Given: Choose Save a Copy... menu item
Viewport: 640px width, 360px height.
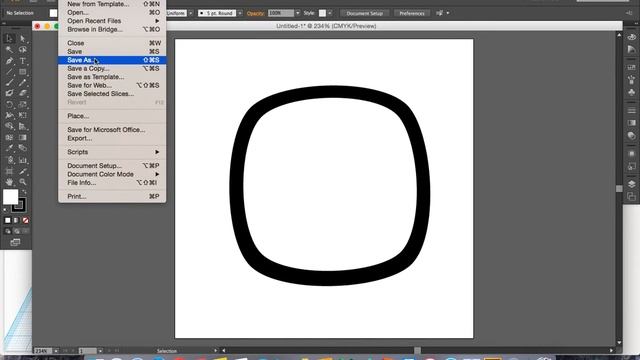Looking at the screenshot, I should (x=112, y=69).
